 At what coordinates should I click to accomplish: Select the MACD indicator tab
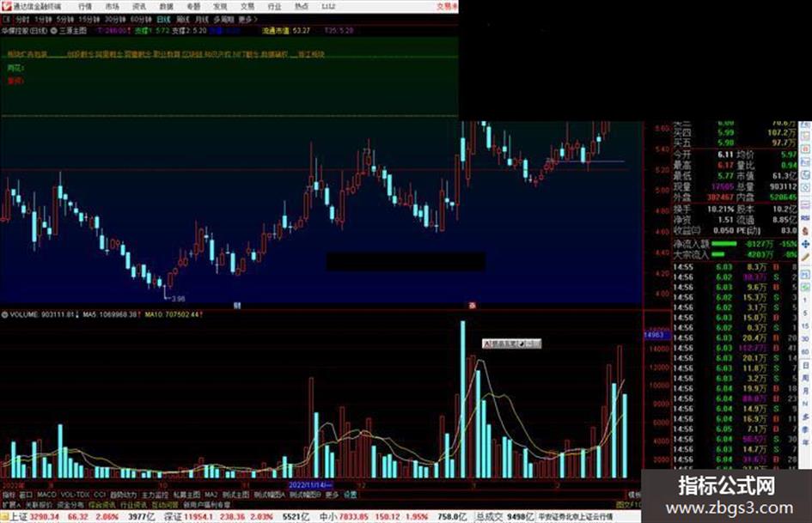click(46, 495)
